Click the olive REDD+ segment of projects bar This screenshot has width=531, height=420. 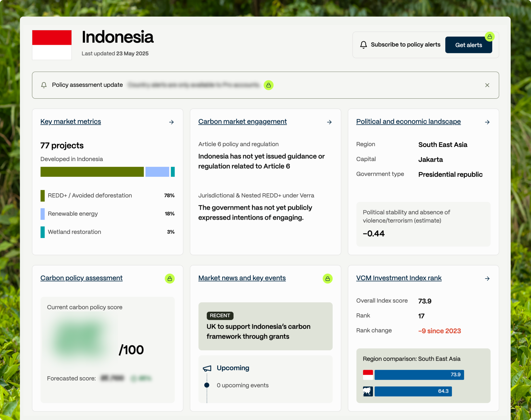92,172
